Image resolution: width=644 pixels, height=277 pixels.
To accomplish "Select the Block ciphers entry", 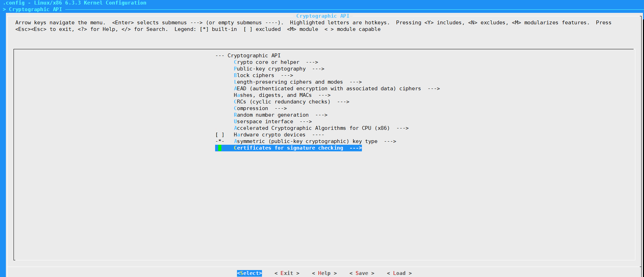I will 254,75.
